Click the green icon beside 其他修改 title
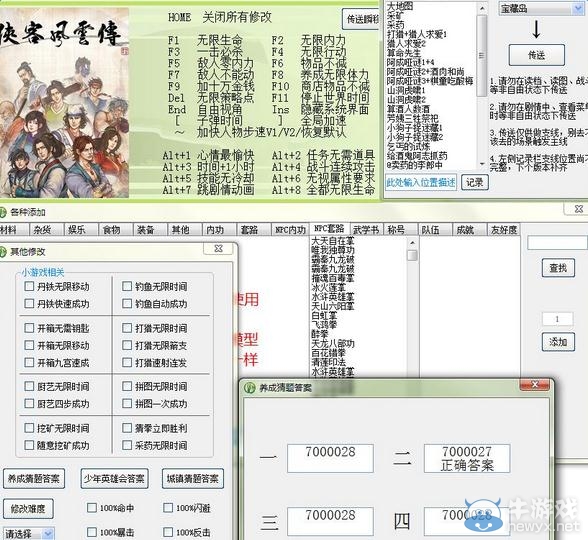The width and height of the screenshot is (588, 540). [x=3, y=252]
